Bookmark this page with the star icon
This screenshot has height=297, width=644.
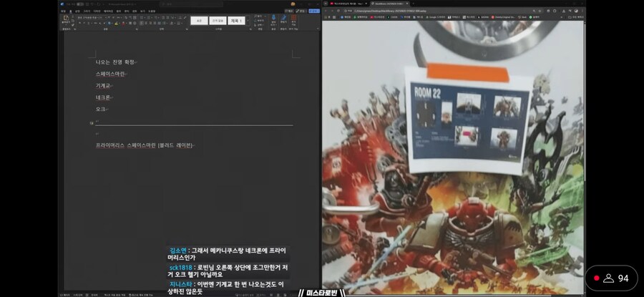(x=540, y=11)
